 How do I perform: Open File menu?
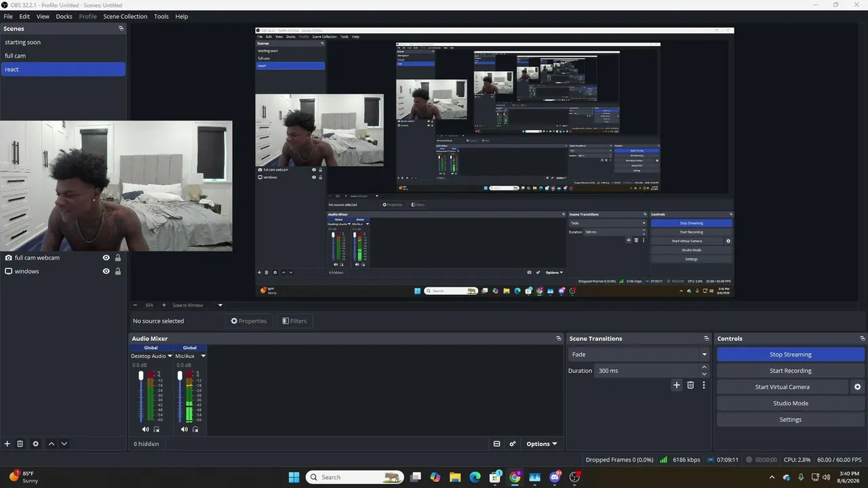click(8, 16)
